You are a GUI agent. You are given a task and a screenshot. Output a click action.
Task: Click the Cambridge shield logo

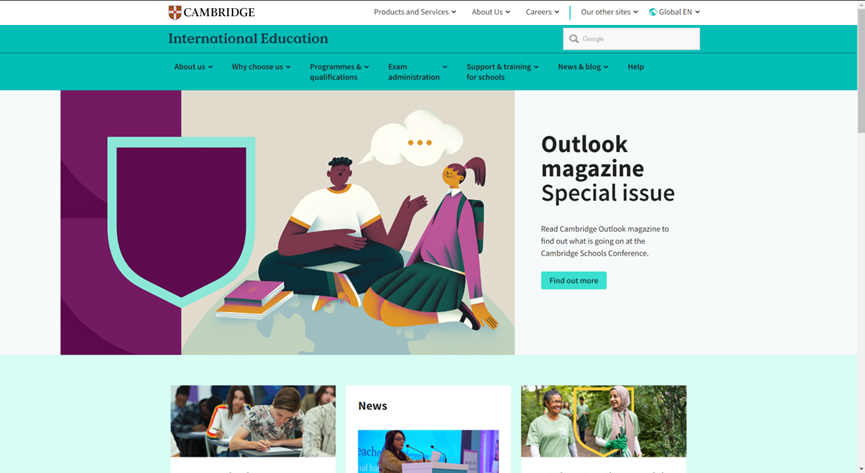[175, 12]
